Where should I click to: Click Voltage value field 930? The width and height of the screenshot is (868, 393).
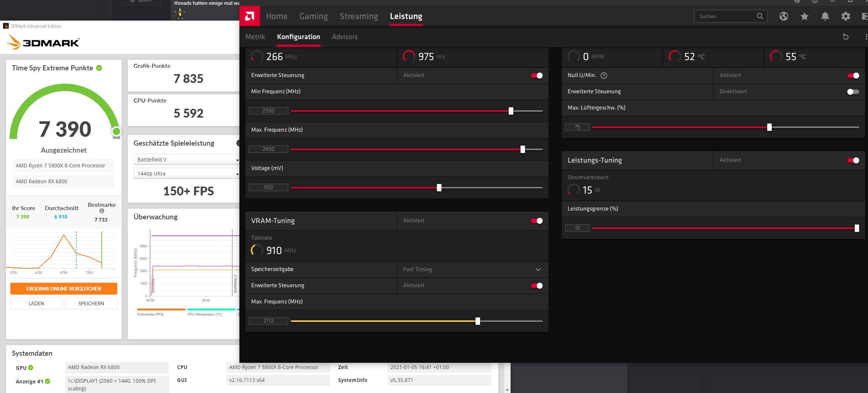(268, 187)
